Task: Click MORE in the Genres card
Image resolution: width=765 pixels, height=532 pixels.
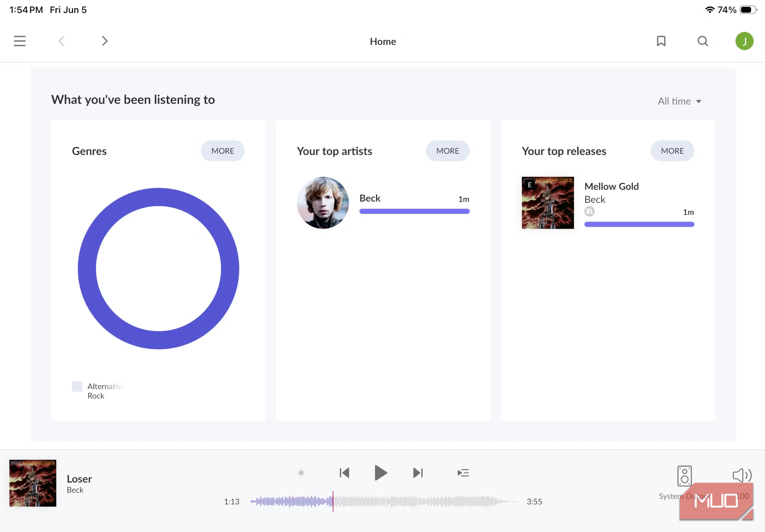Action: tap(222, 151)
